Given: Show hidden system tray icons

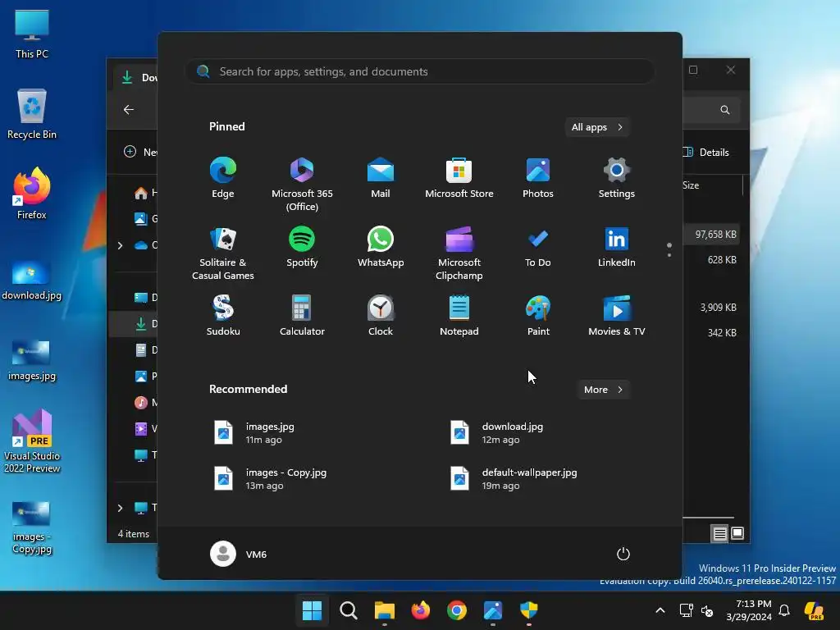Looking at the screenshot, I should coord(660,610).
